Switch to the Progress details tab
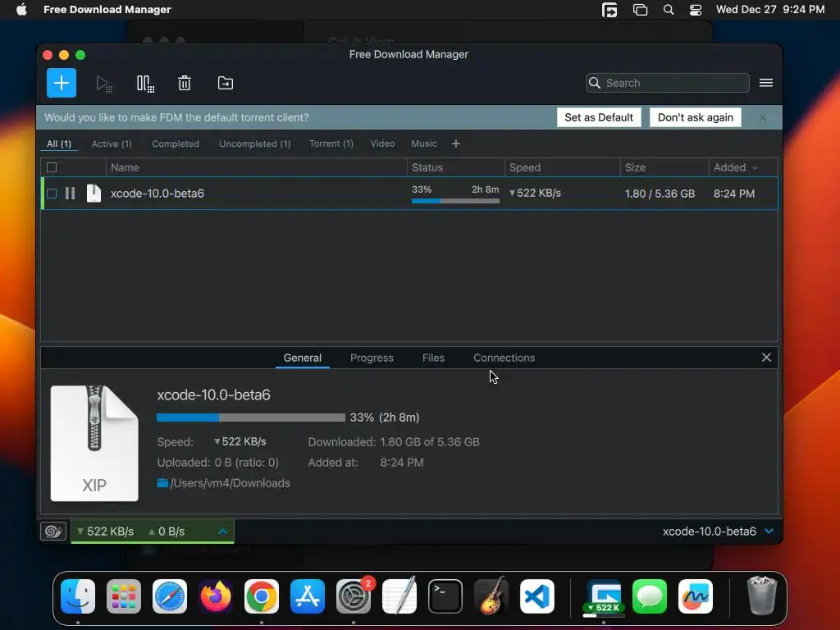840x630 pixels. coord(372,358)
